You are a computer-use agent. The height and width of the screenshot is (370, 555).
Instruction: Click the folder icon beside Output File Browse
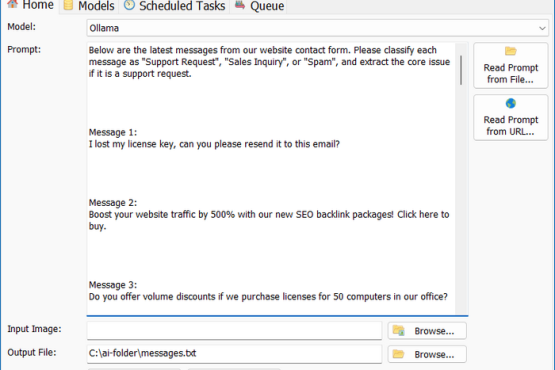tap(399, 354)
